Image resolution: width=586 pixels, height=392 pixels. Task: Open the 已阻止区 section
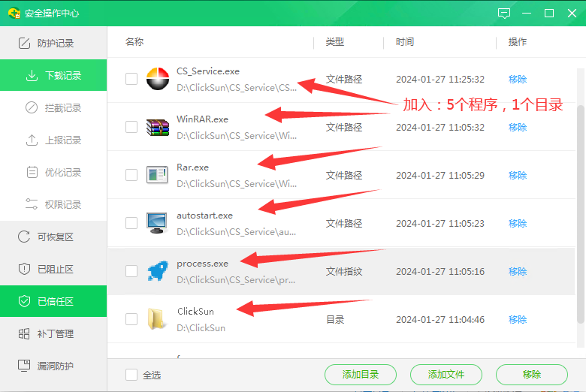click(53, 269)
